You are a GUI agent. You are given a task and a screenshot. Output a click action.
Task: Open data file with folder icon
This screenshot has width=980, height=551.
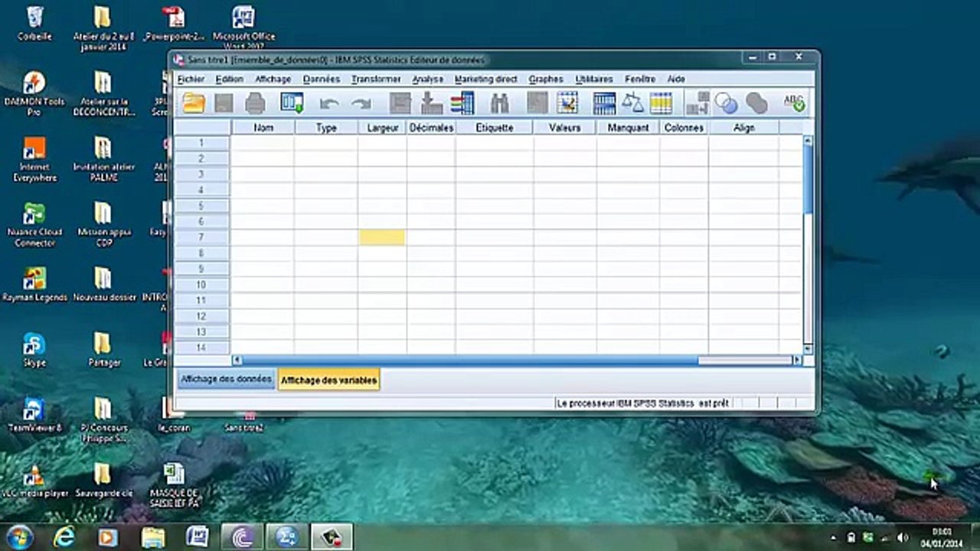[x=194, y=103]
